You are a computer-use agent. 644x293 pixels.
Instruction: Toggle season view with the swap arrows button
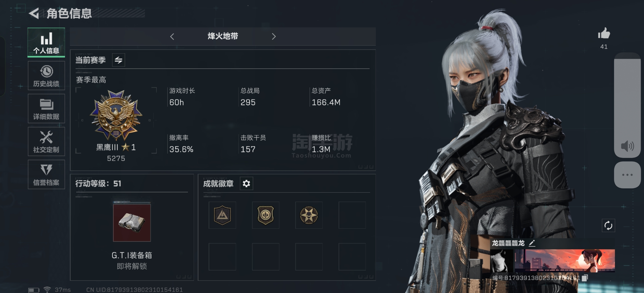tap(118, 60)
